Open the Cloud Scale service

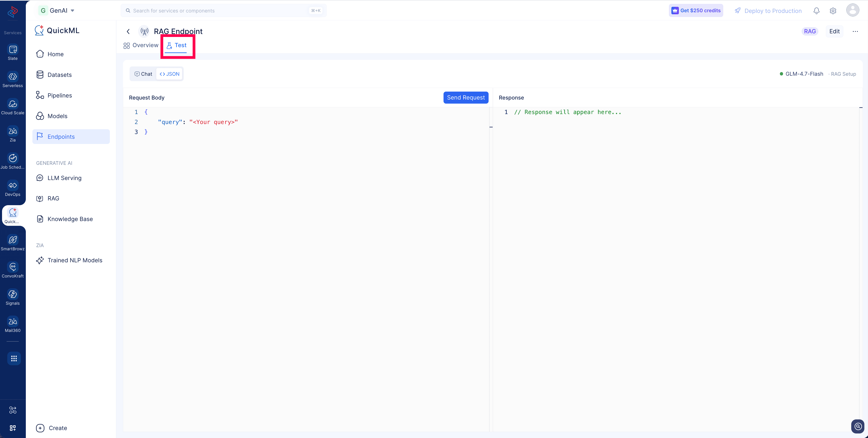[13, 107]
